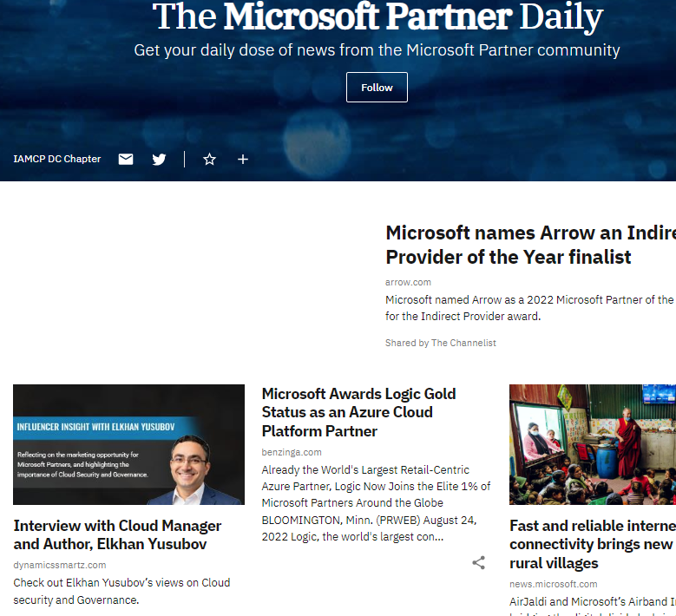Click the email envelope icon
The height and width of the screenshot is (616, 676).
coord(126,160)
